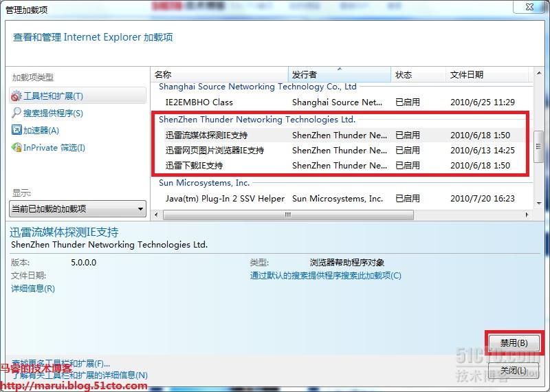Select the 迅雷流媒体探测IE支持 add-on row
This screenshot has height=392, width=550.
click(342, 135)
